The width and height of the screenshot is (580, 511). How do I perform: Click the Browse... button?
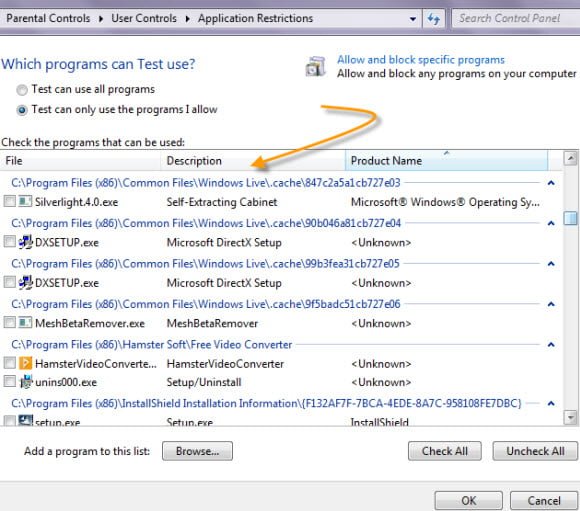pos(197,451)
